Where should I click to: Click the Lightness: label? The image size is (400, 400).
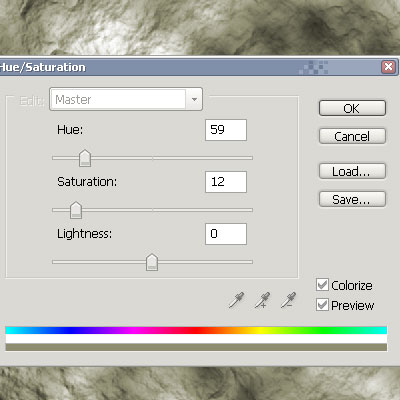pos(85,234)
